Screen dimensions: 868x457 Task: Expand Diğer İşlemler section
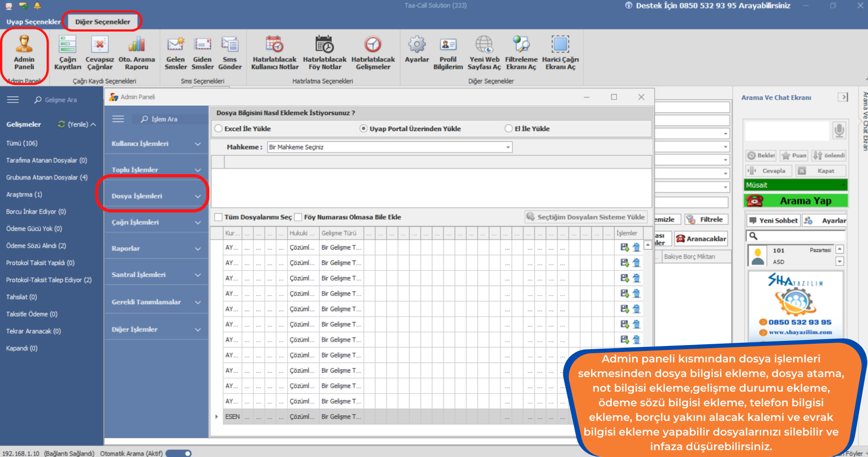(x=156, y=329)
